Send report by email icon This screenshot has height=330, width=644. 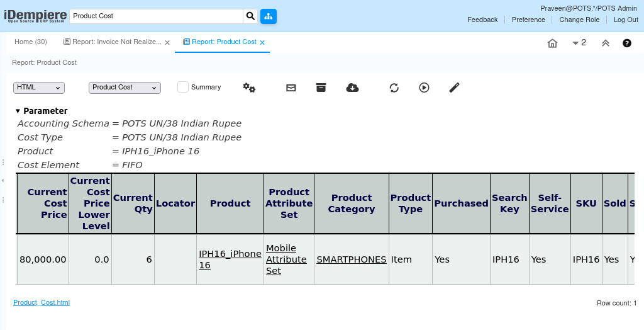(291, 88)
